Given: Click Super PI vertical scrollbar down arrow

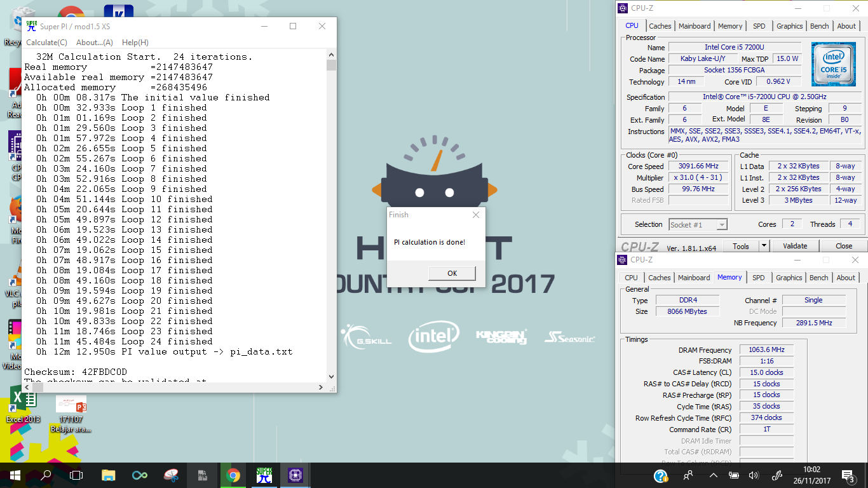Looking at the screenshot, I should pyautogui.click(x=331, y=377).
